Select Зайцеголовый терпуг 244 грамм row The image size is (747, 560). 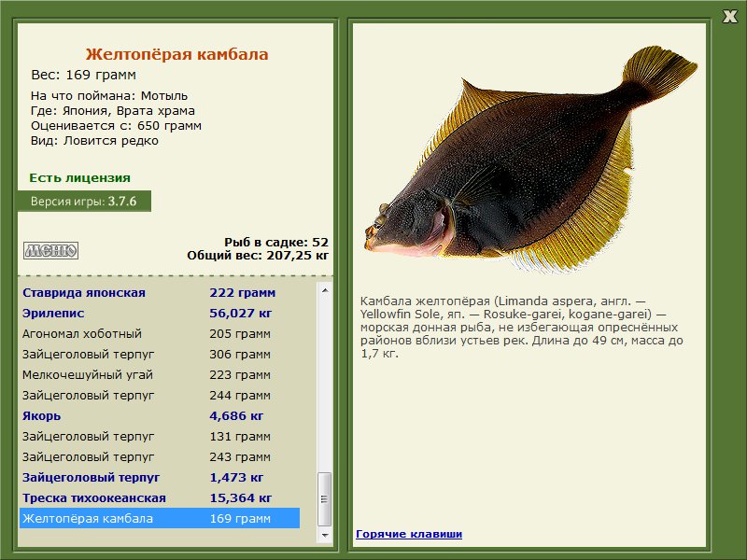click(x=160, y=395)
